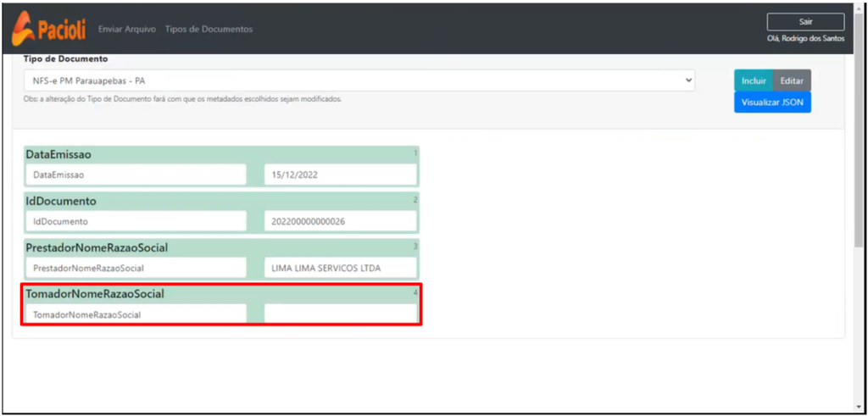
Task: Click the DataEmissao name input field
Action: [136, 175]
